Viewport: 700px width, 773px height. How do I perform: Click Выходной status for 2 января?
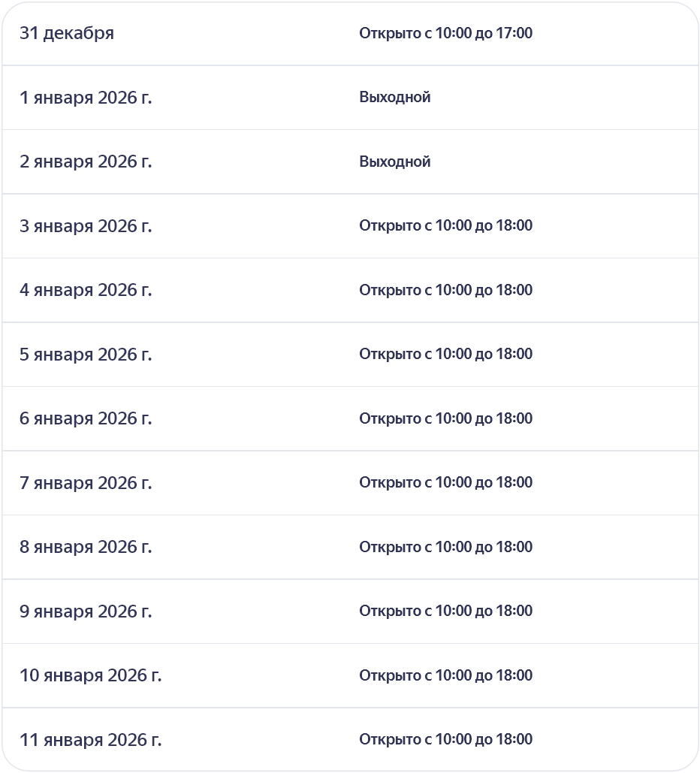point(394,162)
